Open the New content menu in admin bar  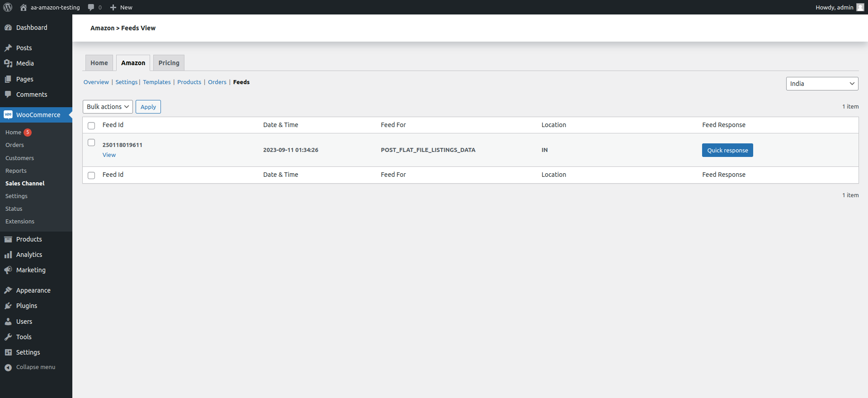point(121,7)
